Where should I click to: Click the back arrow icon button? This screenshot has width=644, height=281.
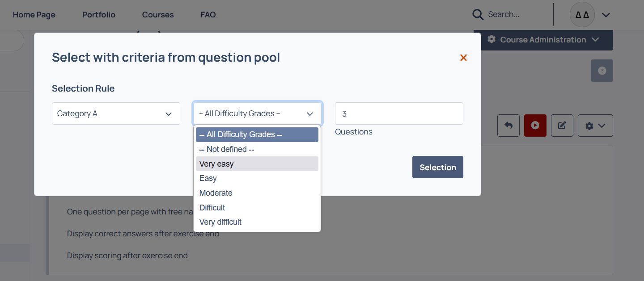click(508, 126)
